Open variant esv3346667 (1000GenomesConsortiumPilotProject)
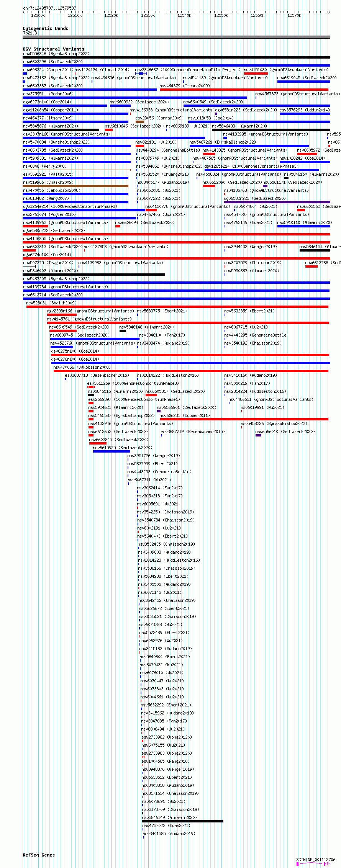The height and width of the screenshot is (868, 341). click(x=188, y=70)
